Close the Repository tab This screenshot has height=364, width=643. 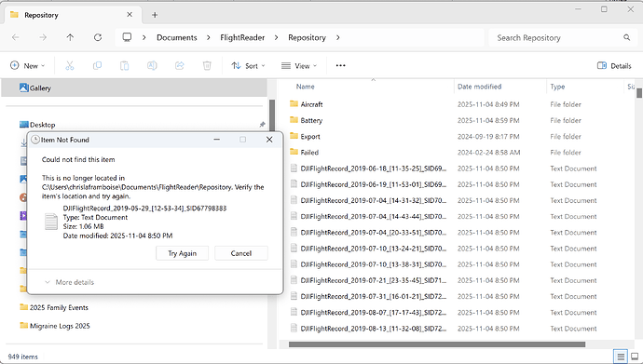[130, 15]
